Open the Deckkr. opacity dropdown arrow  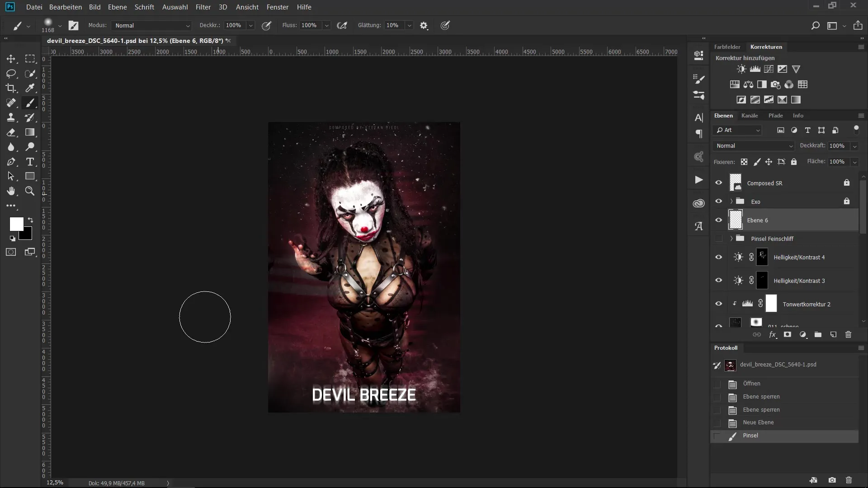click(x=251, y=26)
